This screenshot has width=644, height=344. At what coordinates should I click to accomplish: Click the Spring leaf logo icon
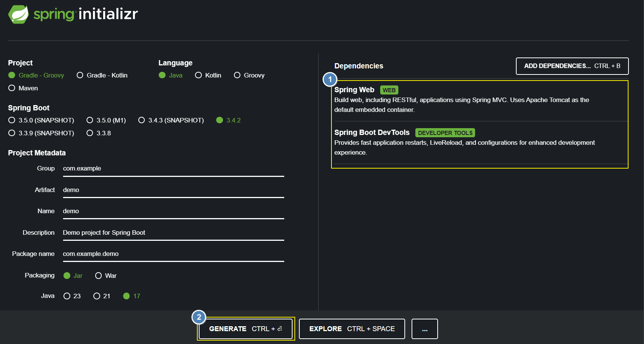(x=19, y=14)
